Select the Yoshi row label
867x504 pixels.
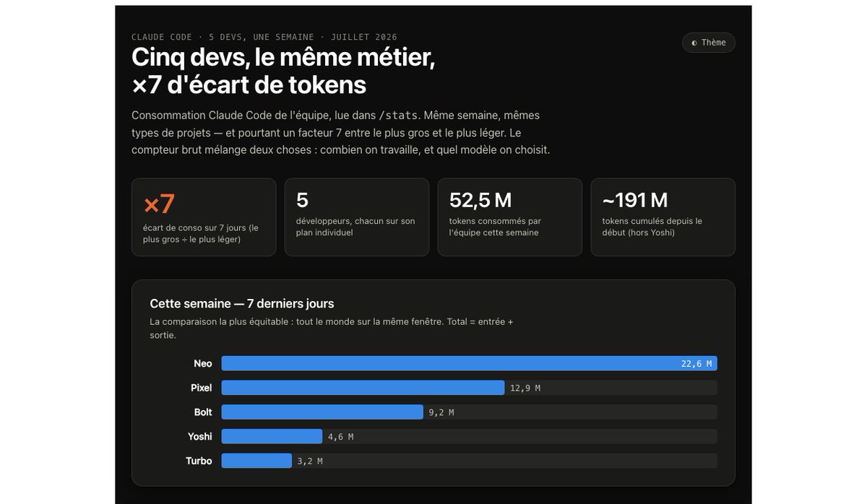(200, 436)
